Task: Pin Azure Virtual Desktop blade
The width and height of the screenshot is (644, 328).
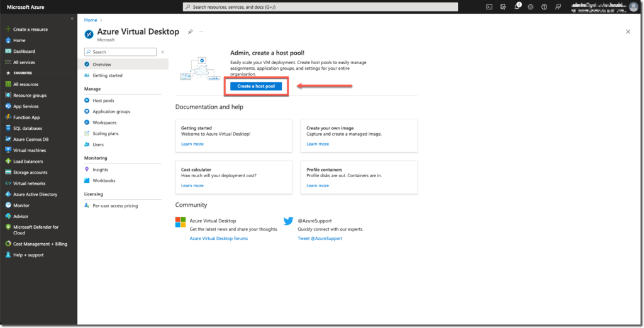Action: [190, 31]
